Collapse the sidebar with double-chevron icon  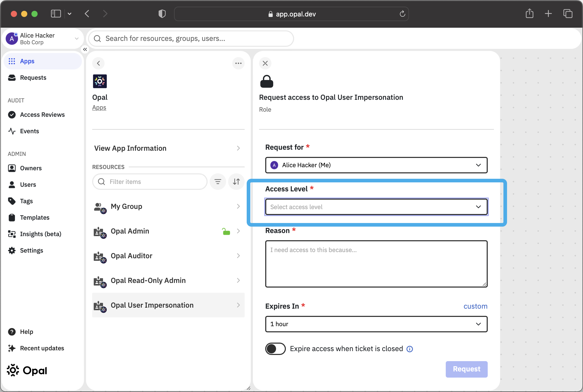(85, 49)
